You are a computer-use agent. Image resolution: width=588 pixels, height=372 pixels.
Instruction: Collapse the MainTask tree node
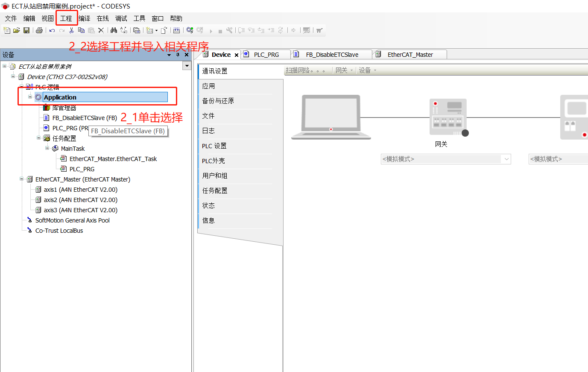(x=47, y=148)
